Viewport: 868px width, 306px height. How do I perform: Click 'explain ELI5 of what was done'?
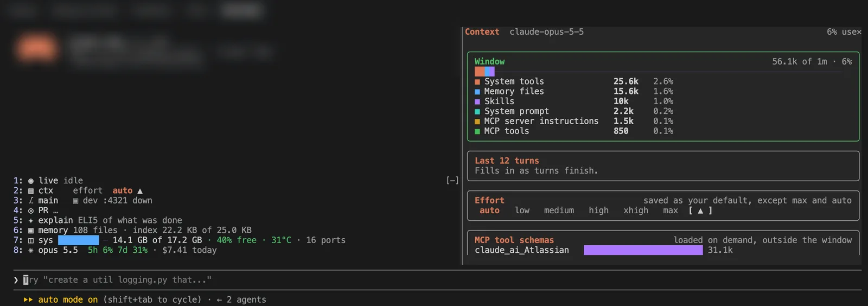click(x=110, y=221)
